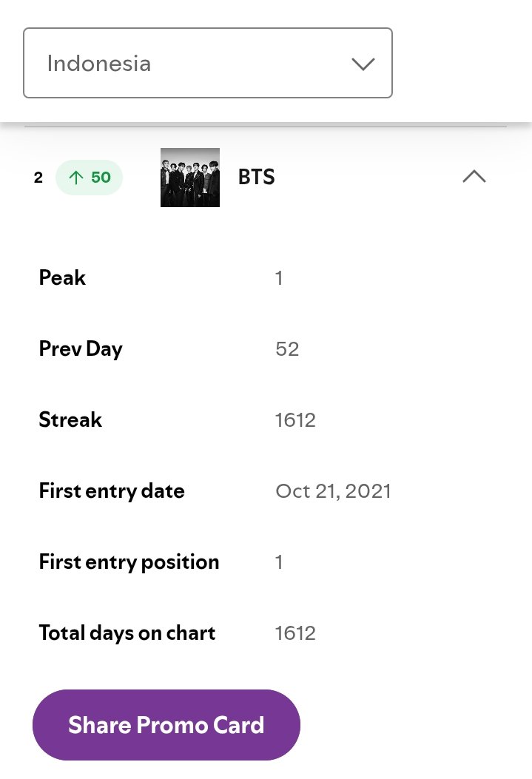Click the First entry position label
The height and width of the screenshot is (779, 532).
[x=129, y=562]
